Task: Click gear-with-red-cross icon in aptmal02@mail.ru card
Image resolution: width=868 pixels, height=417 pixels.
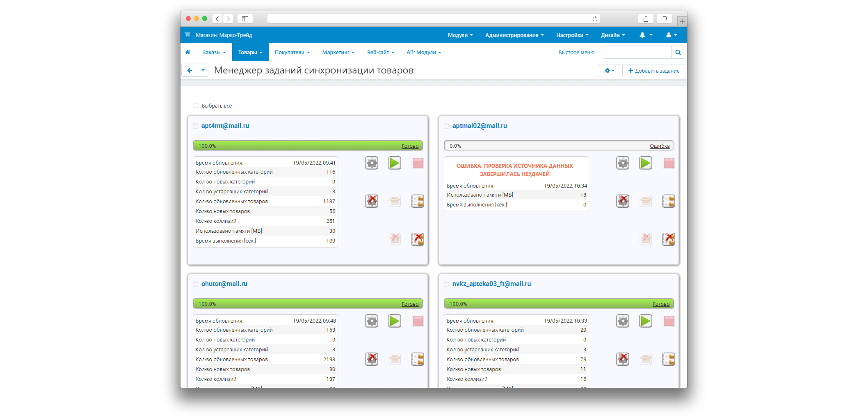Action: 623,201
